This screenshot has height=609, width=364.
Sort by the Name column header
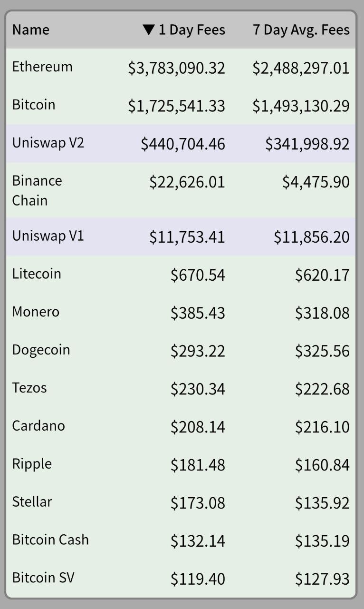pos(31,30)
